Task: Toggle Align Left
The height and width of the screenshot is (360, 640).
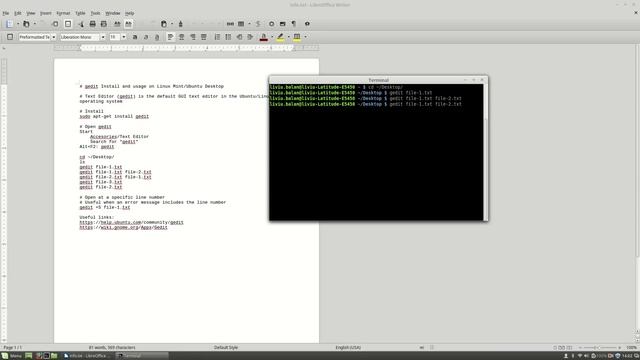Action: coord(170,37)
